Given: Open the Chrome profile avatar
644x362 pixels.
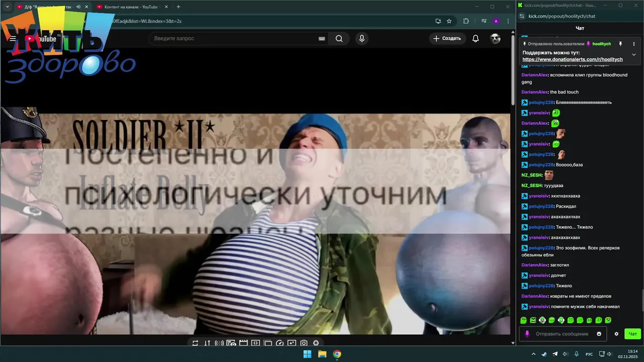Looking at the screenshot, I should tap(496, 21).
